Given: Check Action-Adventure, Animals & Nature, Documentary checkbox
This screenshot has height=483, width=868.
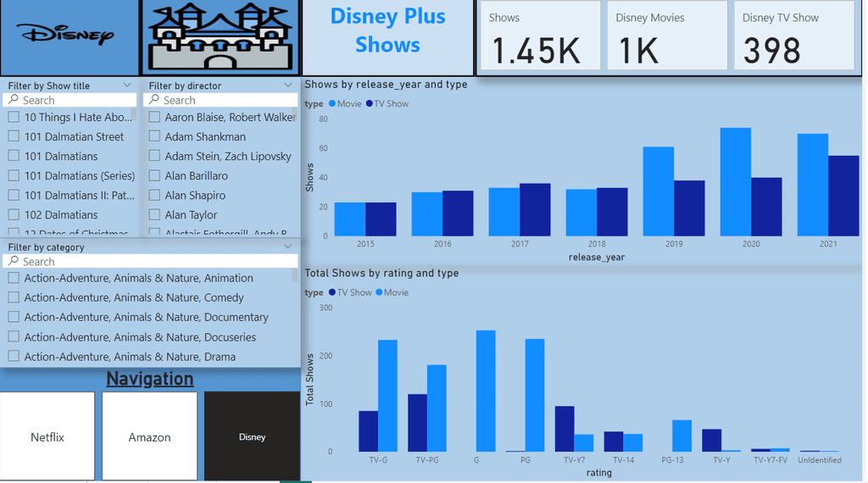Looking at the screenshot, I should pyautogui.click(x=14, y=316).
